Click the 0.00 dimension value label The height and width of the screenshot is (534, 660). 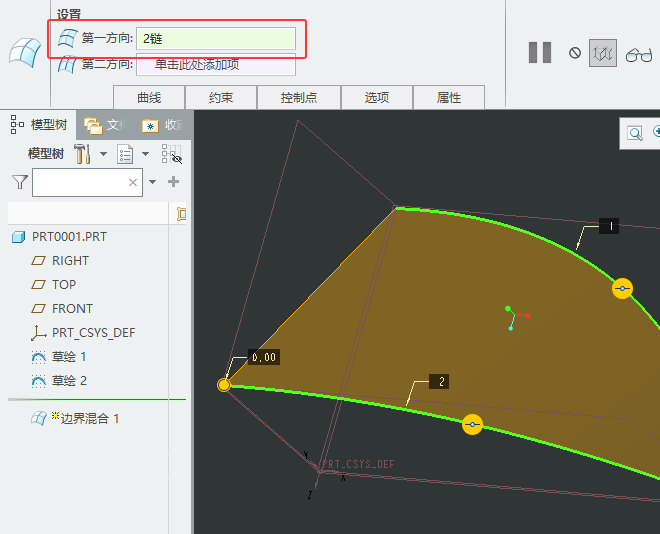pyautogui.click(x=264, y=357)
